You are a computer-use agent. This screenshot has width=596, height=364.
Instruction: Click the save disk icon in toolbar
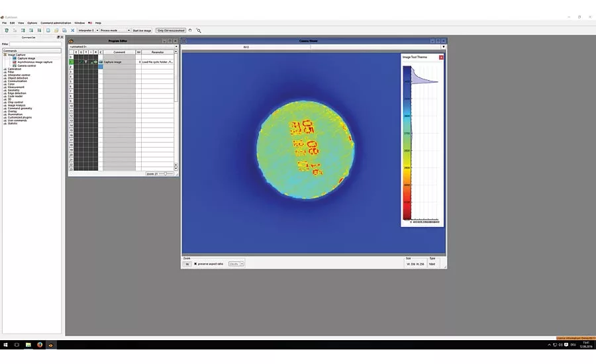click(64, 30)
